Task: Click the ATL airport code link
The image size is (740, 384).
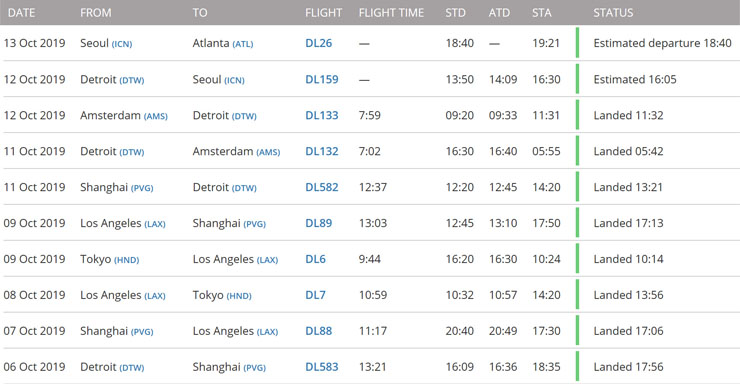Action: tap(243, 44)
